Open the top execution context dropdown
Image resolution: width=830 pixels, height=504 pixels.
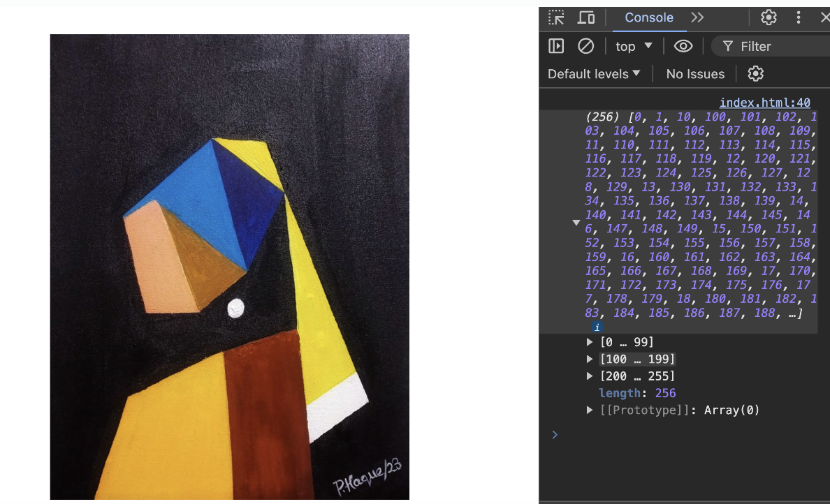click(x=634, y=47)
